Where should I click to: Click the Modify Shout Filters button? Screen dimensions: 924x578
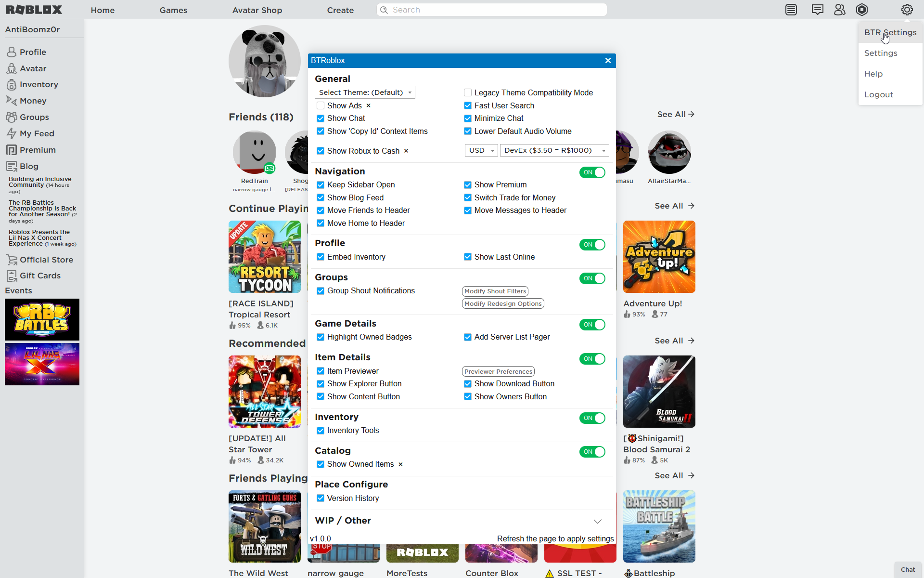click(494, 291)
